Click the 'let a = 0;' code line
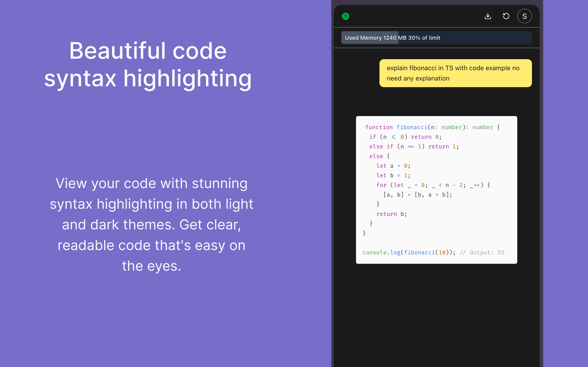588x367 pixels. pyautogui.click(x=393, y=166)
